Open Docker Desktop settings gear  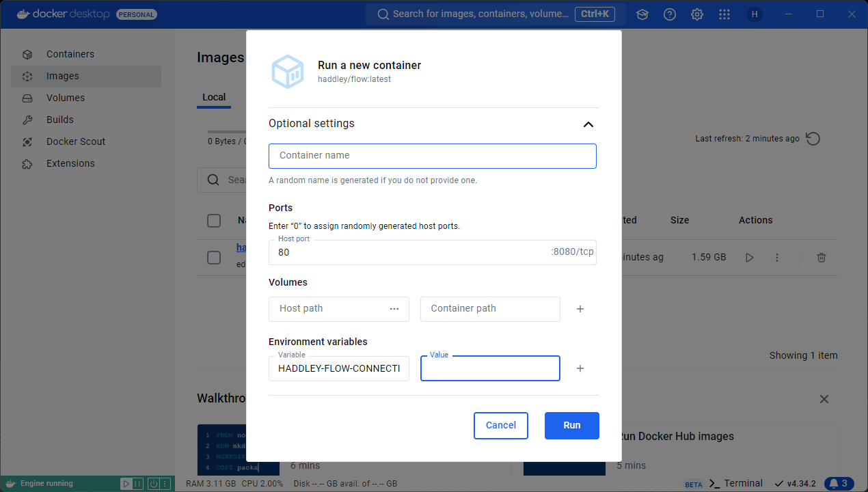(697, 14)
